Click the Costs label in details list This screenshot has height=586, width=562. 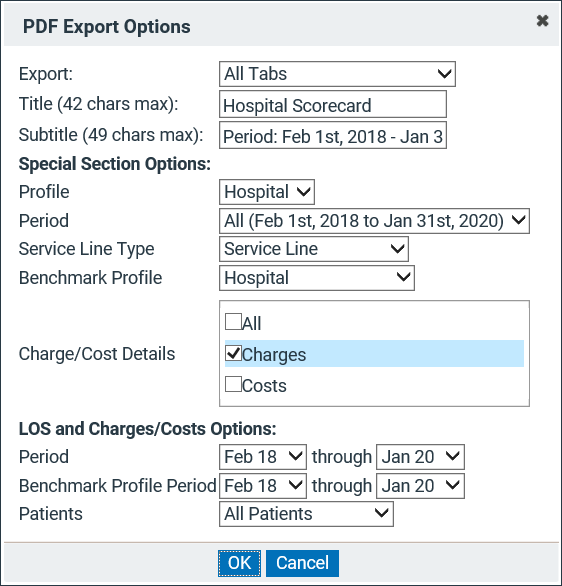pyautogui.click(x=264, y=386)
